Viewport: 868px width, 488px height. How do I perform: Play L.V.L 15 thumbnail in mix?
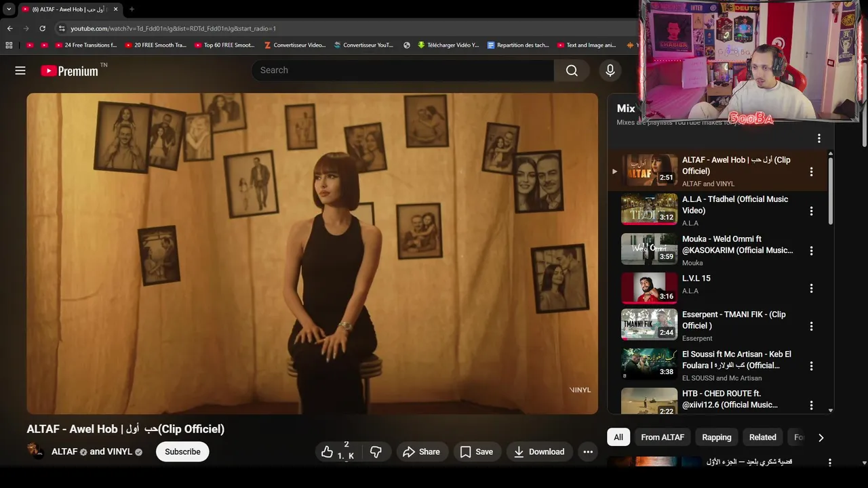pyautogui.click(x=649, y=288)
